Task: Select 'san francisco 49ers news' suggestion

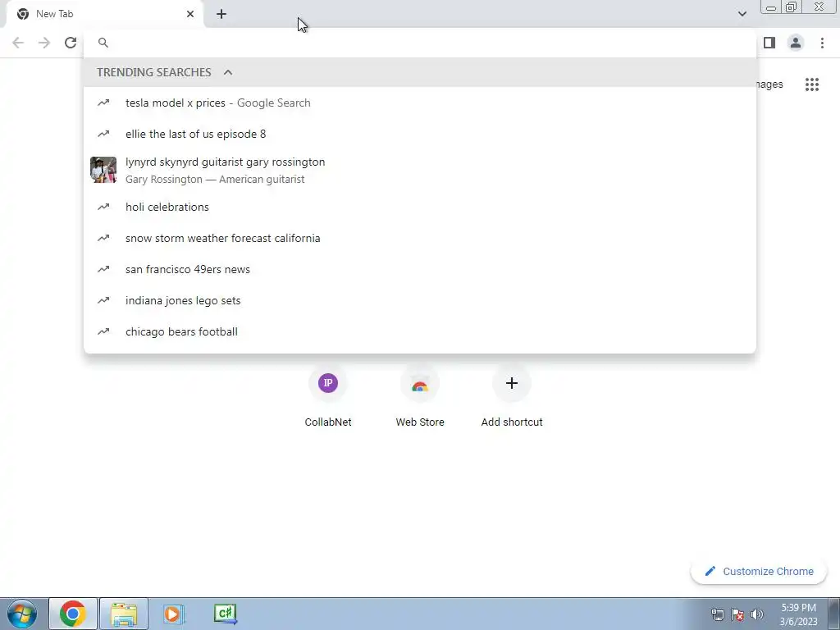Action: pyautogui.click(x=420, y=269)
